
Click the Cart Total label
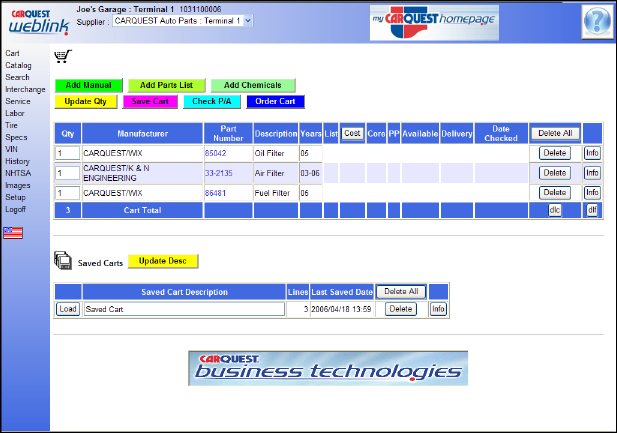(x=142, y=210)
